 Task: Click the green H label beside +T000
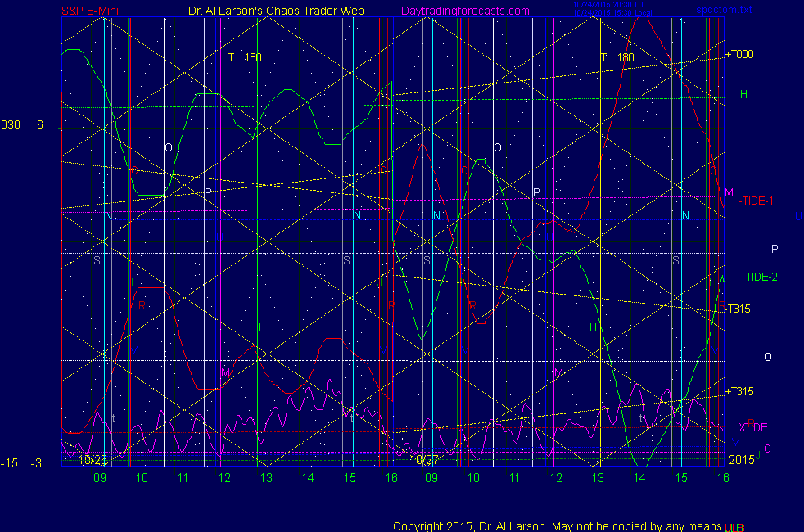[x=743, y=94]
